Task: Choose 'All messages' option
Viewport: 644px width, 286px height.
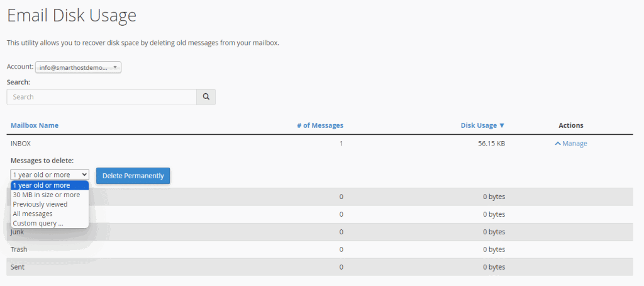Action: 50,214
